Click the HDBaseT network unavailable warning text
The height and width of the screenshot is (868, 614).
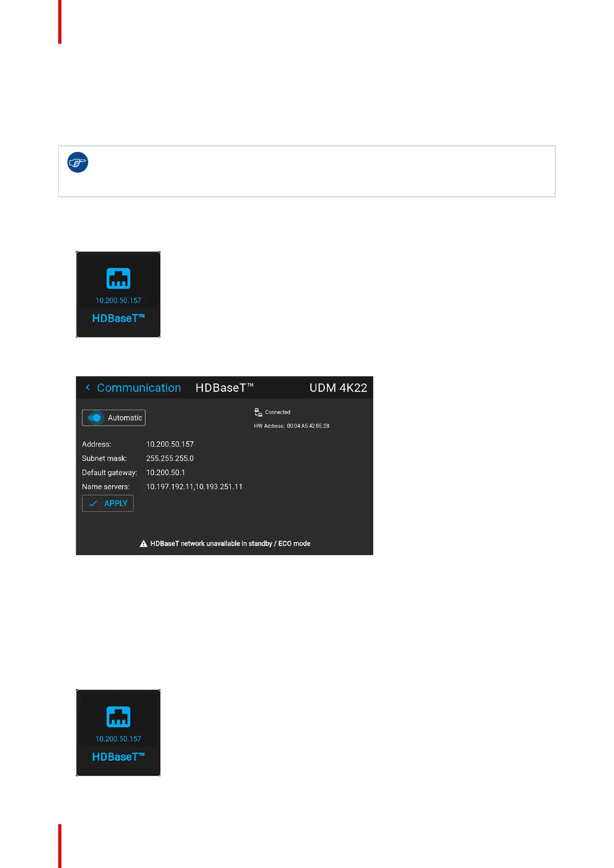230,544
